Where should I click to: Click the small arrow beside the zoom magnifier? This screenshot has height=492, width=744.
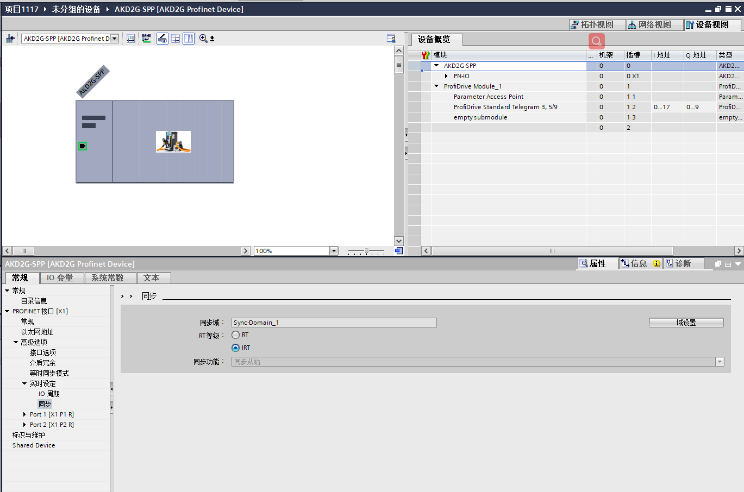(212, 38)
